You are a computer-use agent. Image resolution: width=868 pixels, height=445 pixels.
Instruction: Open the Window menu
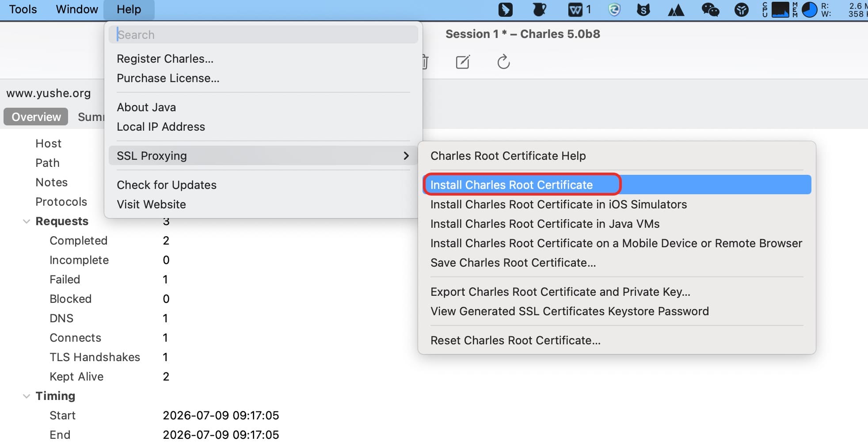77,9
